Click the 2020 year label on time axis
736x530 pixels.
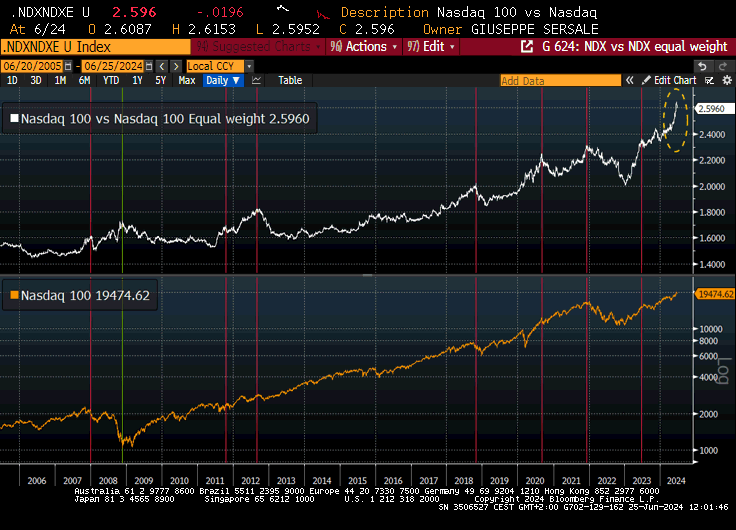point(535,481)
